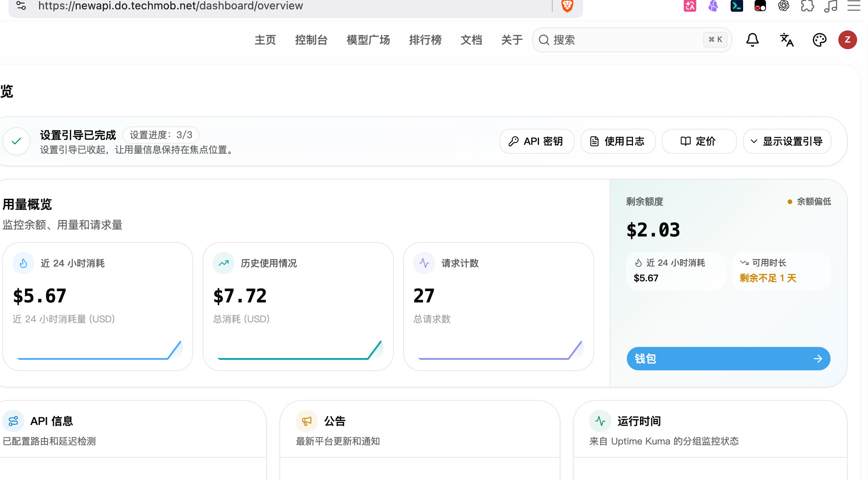The height and width of the screenshot is (480, 868).
Task: Open 文档 in the top navigation
Action: tap(471, 40)
